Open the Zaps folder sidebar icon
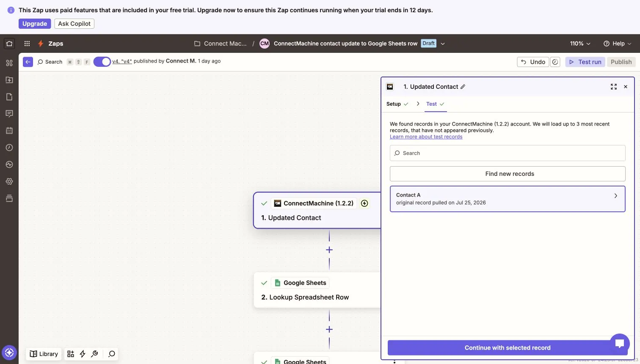The height and width of the screenshot is (364, 640). (9, 80)
